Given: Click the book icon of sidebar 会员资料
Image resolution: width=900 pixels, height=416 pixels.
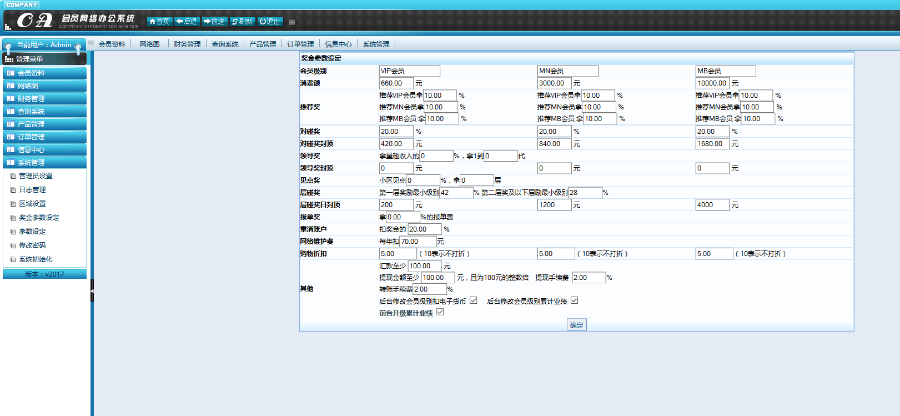Looking at the screenshot, I should tap(10, 73).
